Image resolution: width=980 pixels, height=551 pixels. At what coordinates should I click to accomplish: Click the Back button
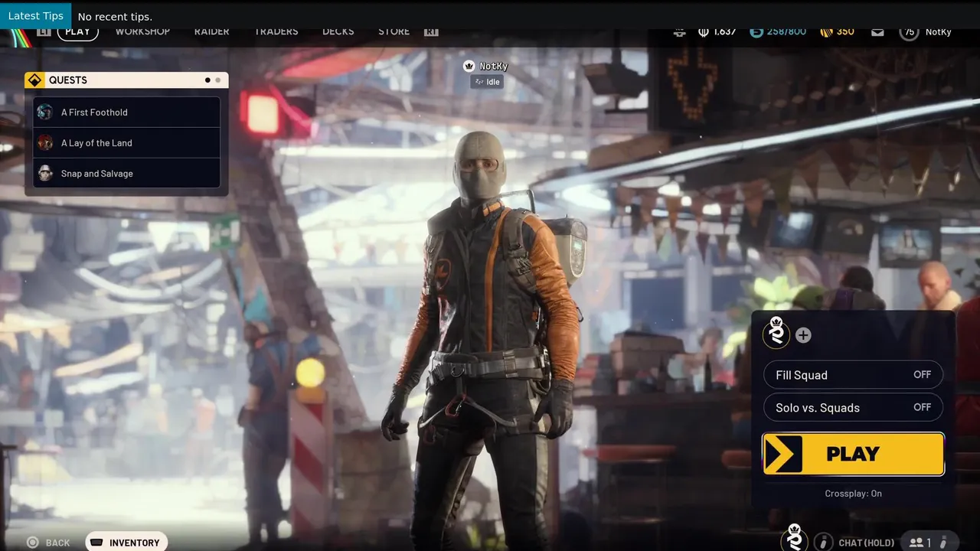pyautogui.click(x=47, y=543)
